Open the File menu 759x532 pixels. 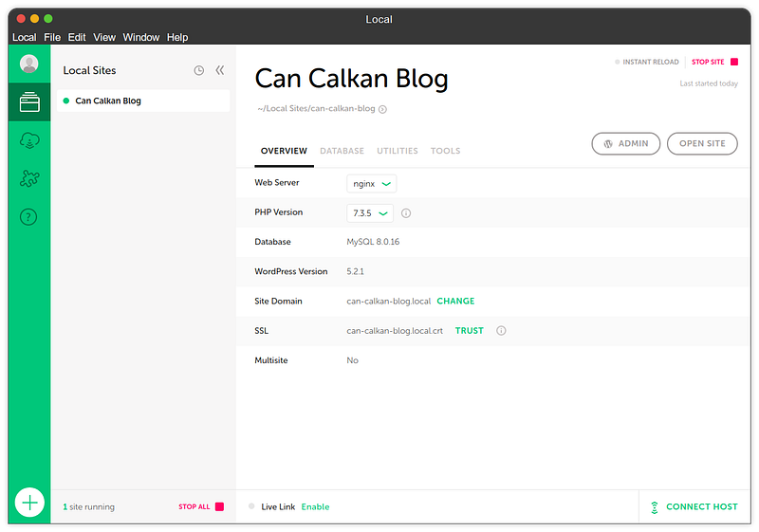click(52, 37)
